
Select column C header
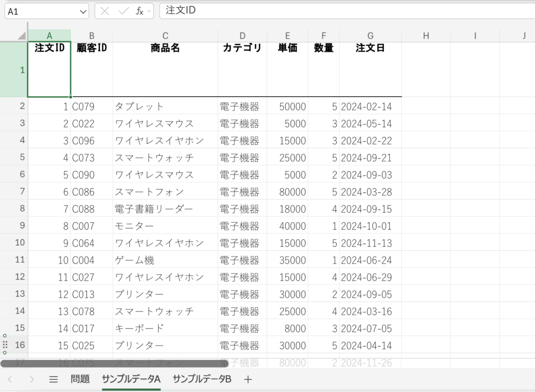click(x=165, y=36)
